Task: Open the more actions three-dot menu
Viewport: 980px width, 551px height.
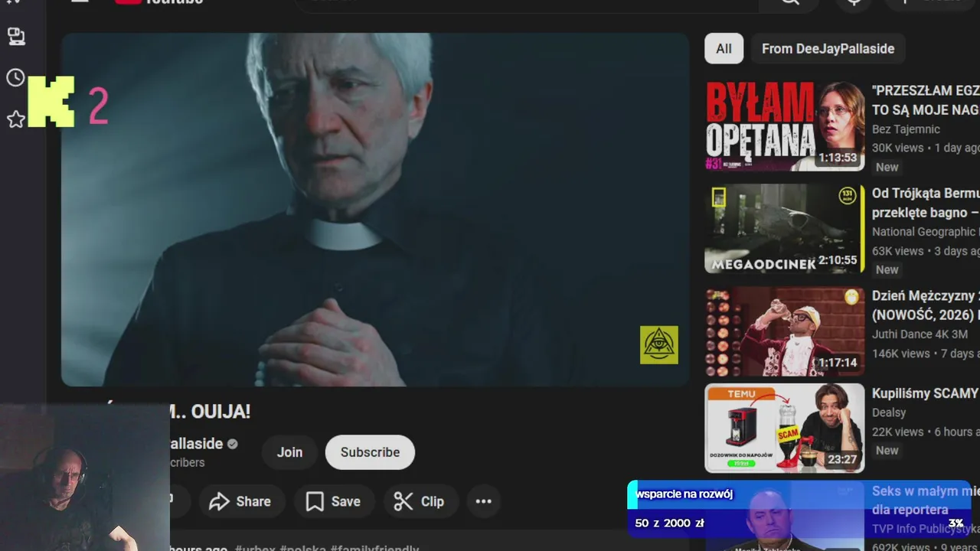Action: pyautogui.click(x=483, y=501)
